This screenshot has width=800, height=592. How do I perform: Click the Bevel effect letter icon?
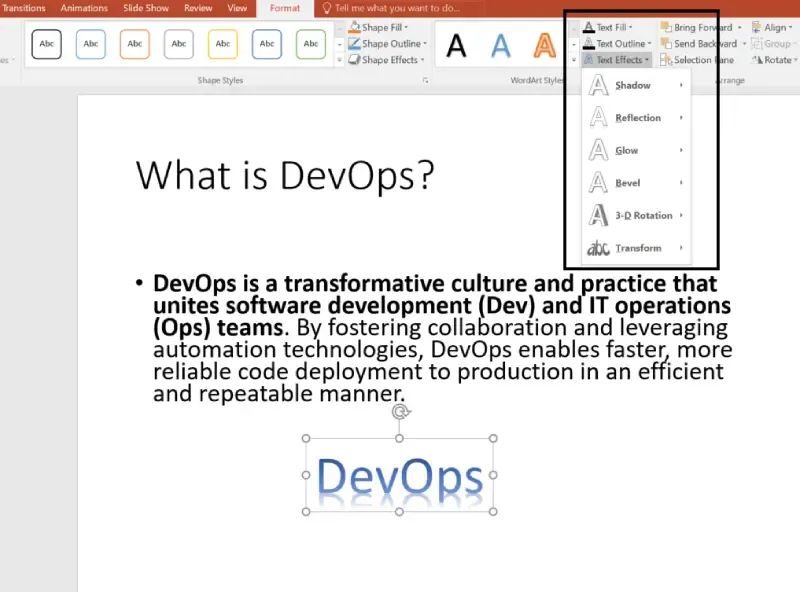point(598,183)
